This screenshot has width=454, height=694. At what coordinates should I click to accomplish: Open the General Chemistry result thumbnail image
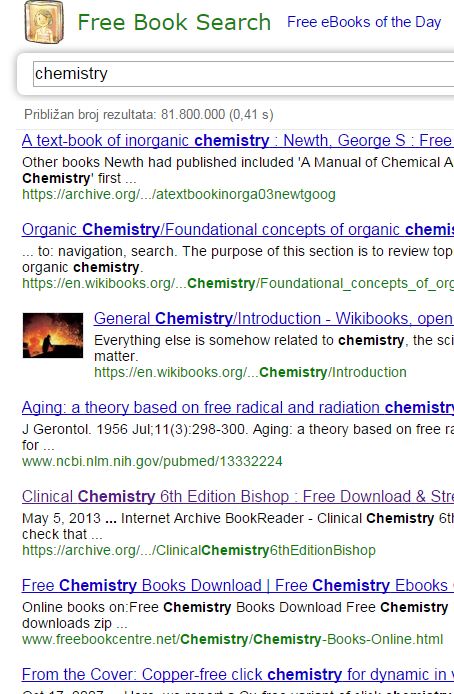tap(53, 335)
